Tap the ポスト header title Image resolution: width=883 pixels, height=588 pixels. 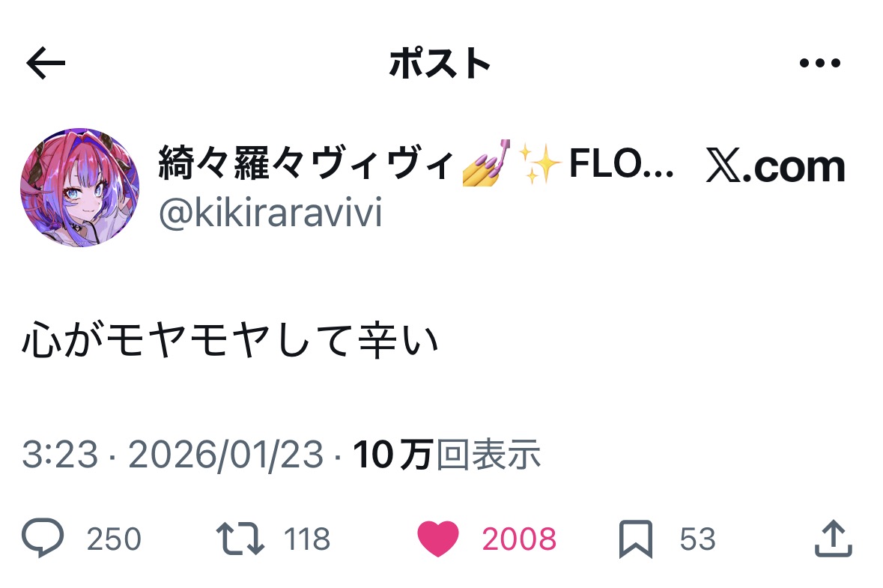tap(440, 65)
